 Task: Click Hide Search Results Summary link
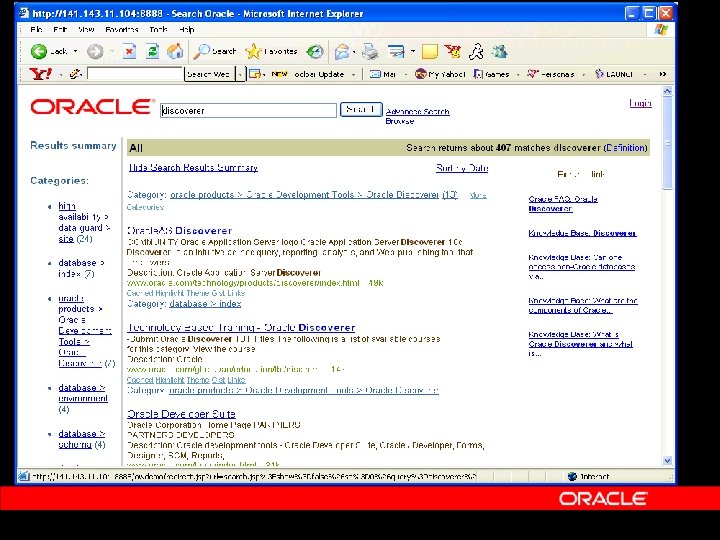(x=193, y=168)
